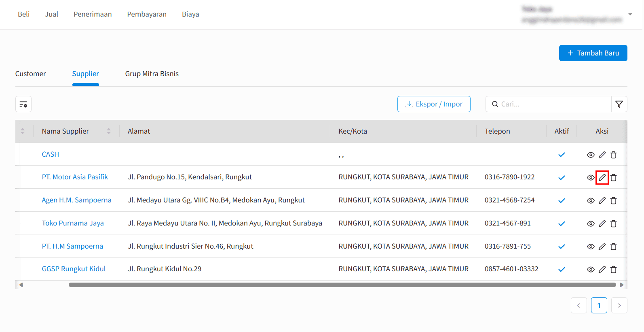
Task: Click the horizontal table scrollbar
Action: [x=342, y=285]
